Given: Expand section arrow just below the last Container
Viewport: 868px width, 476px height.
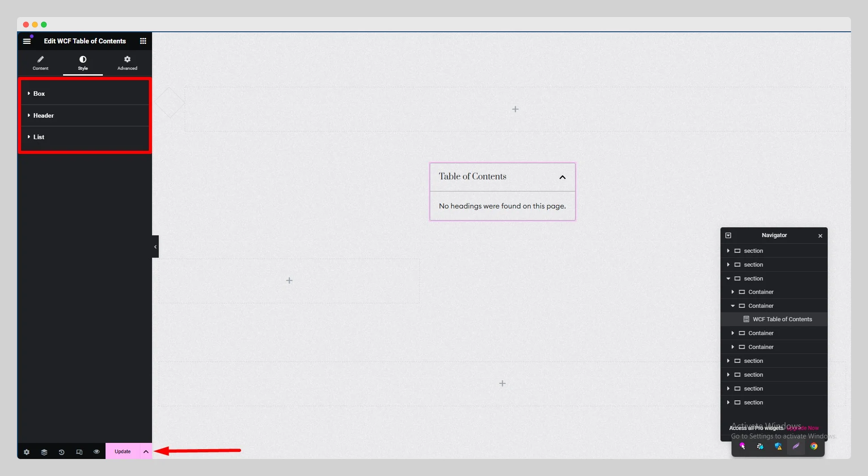Looking at the screenshot, I should 728,361.
